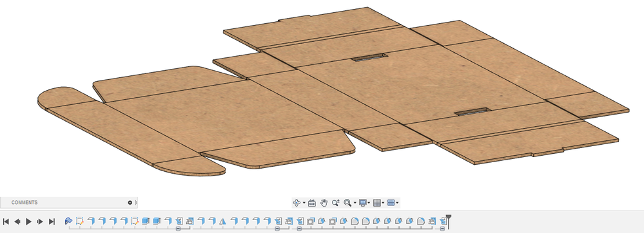Collapse the first timeline feature group
The width and height of the screenshot is (644, 233).
click(x=179, y=228)
